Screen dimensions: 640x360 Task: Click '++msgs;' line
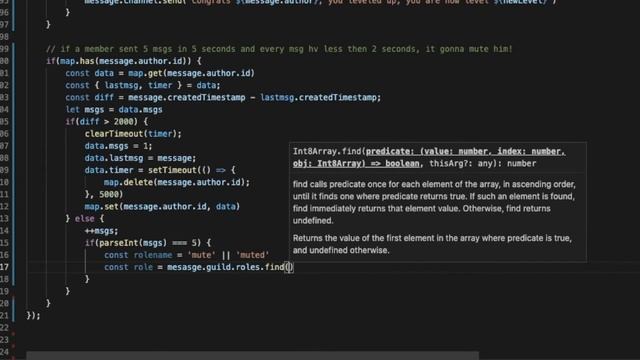(x=101, y=231)
